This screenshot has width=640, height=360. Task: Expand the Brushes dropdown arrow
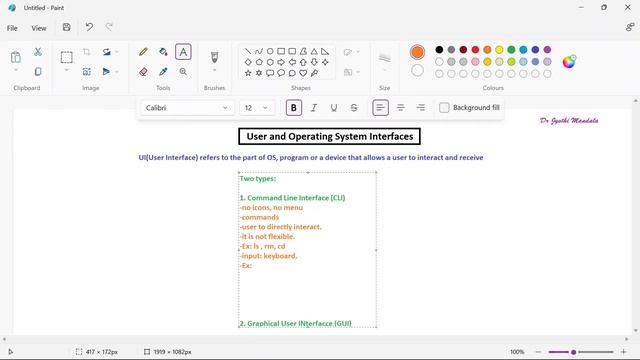(214, 70)
